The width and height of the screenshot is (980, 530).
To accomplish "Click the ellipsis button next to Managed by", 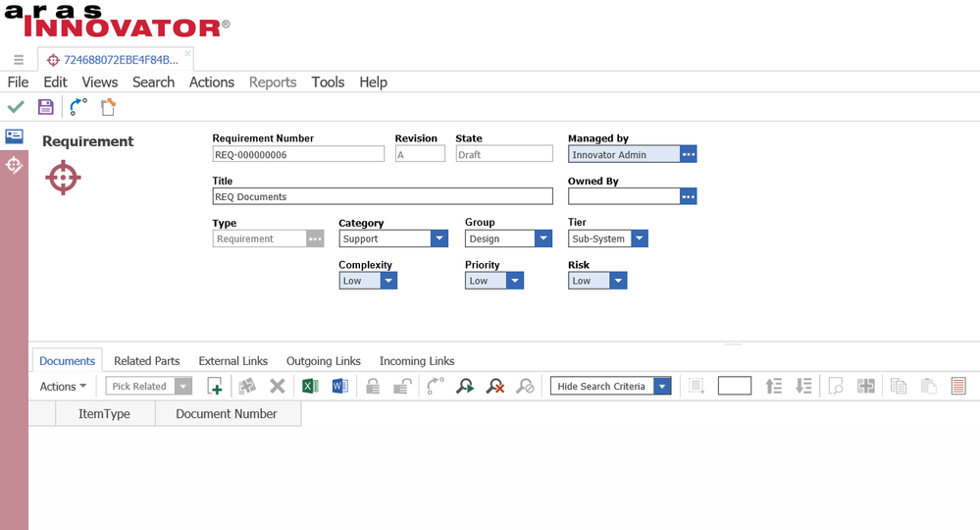I will tap(688, 154).
